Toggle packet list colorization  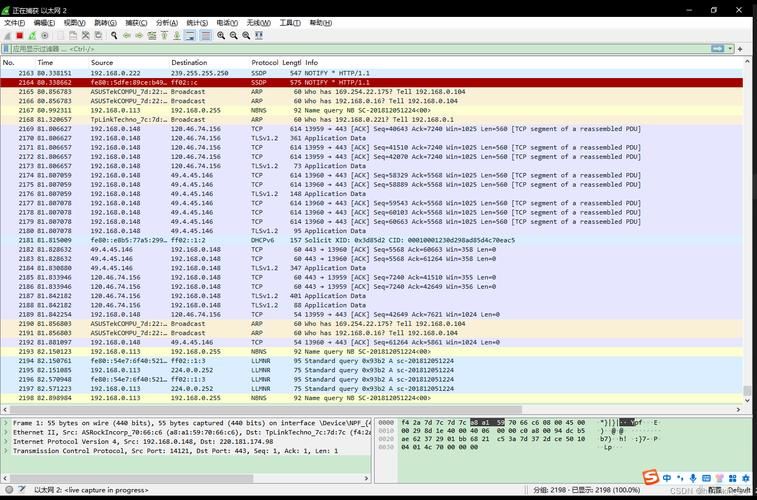pos(205,35)
